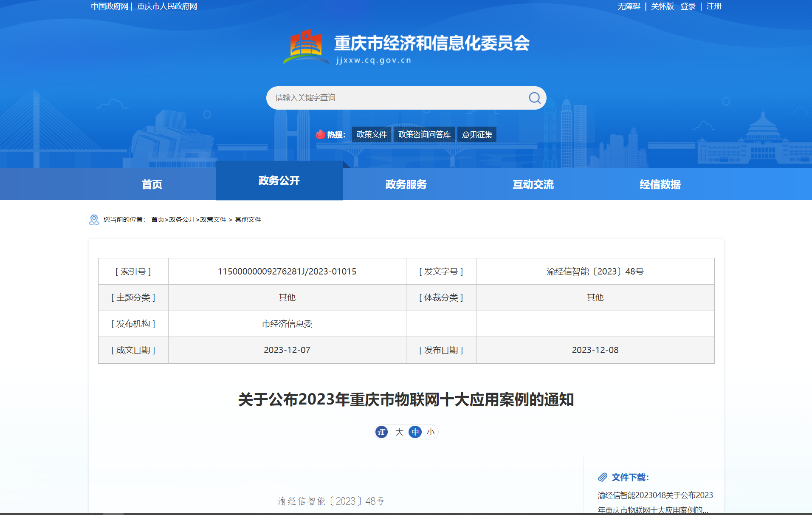
Task: Open 中国政府网 link in header
Action: pyautogui.click(x=110, y=6)
